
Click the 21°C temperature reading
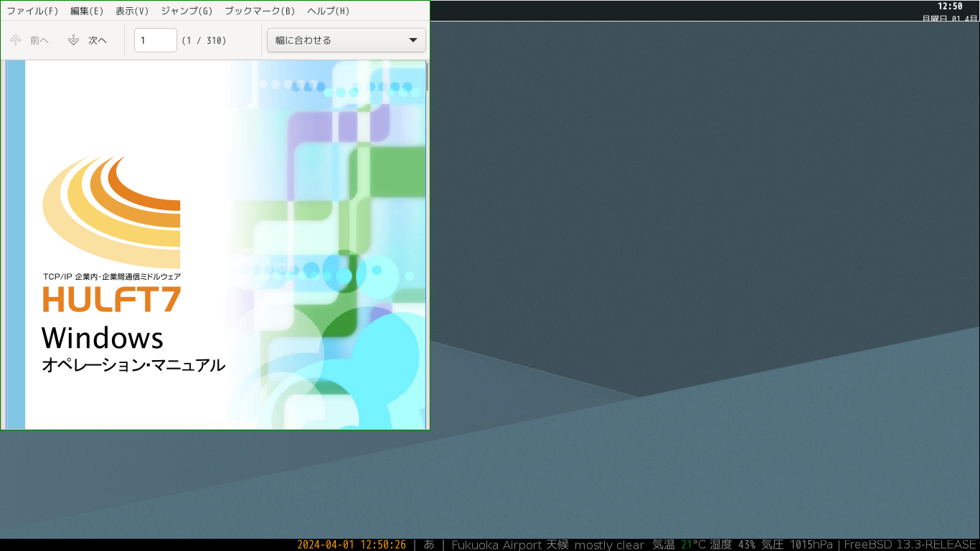pos(693,545)
